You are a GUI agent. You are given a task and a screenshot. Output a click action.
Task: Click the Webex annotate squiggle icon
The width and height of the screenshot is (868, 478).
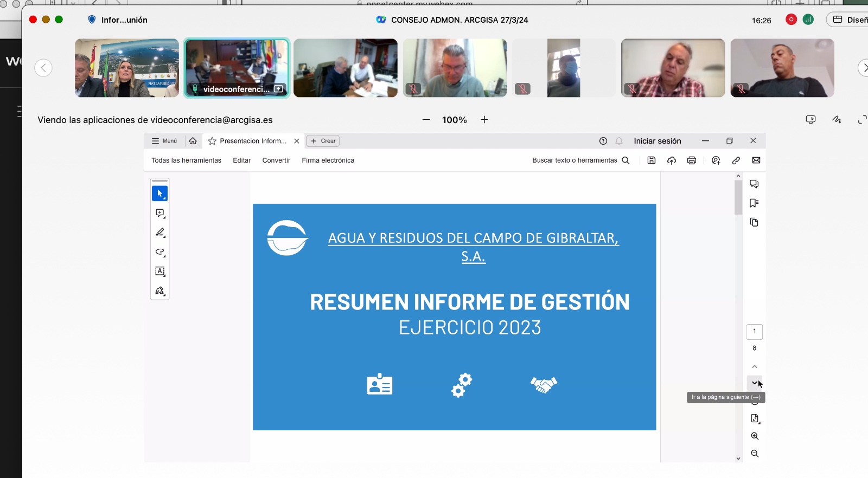[x=837, y=120]
